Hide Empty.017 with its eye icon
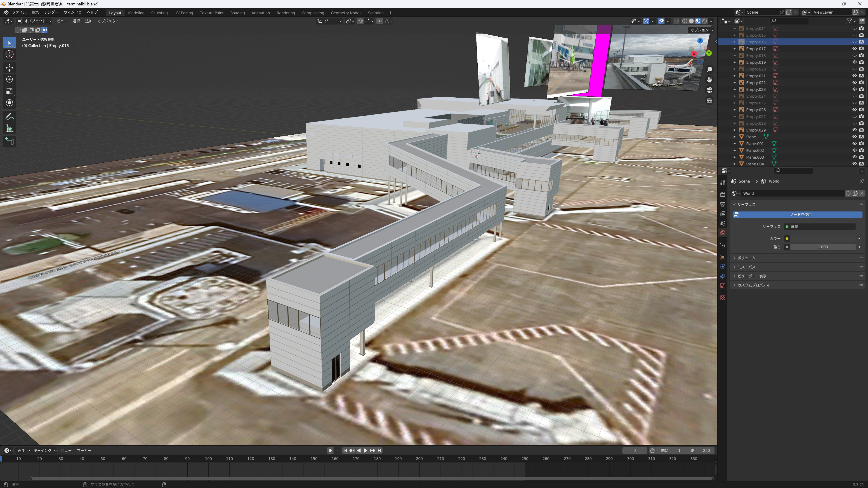 pos(854,49)
